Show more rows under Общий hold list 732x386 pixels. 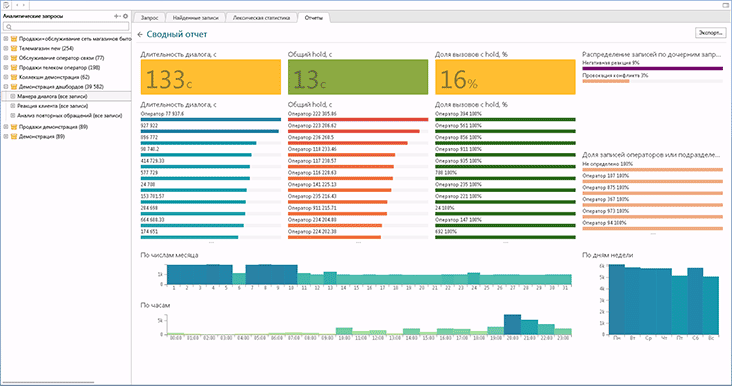(x=358, y=243)
